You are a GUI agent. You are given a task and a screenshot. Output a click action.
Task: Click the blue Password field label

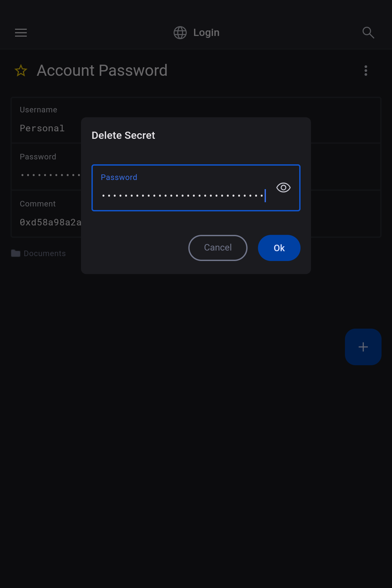[119, 177]
